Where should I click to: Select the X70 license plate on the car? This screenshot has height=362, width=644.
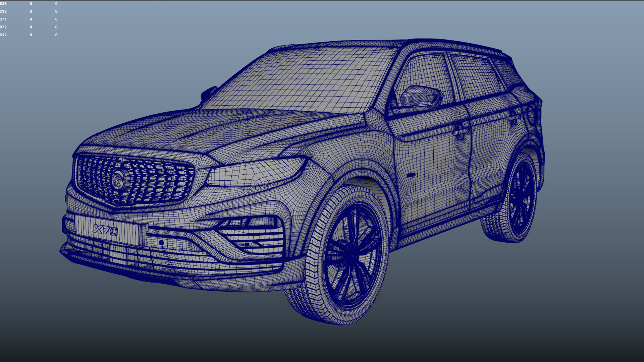[108, 231]
